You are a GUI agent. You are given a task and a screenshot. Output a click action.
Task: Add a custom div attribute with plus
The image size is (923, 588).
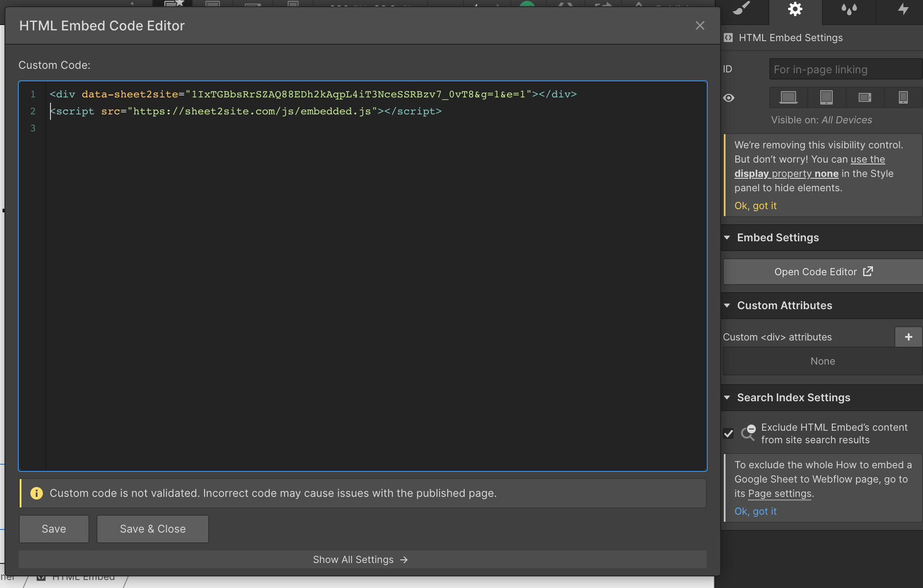[908, 337]
